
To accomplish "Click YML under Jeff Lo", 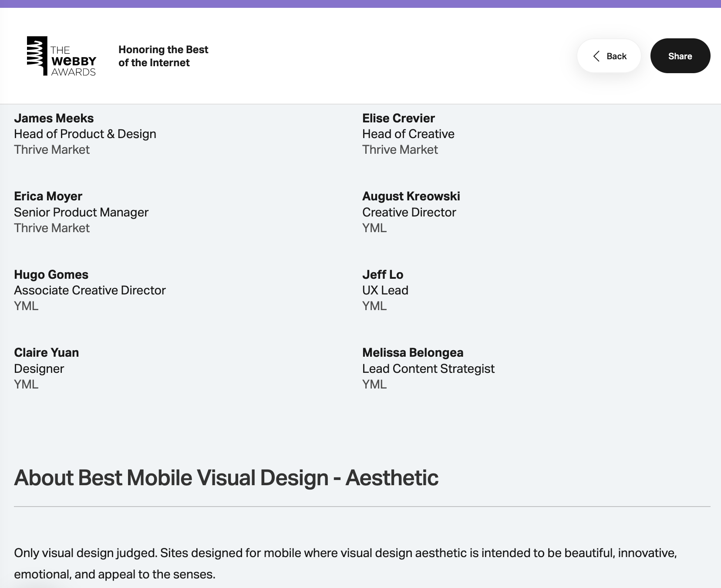I will 374,306.
